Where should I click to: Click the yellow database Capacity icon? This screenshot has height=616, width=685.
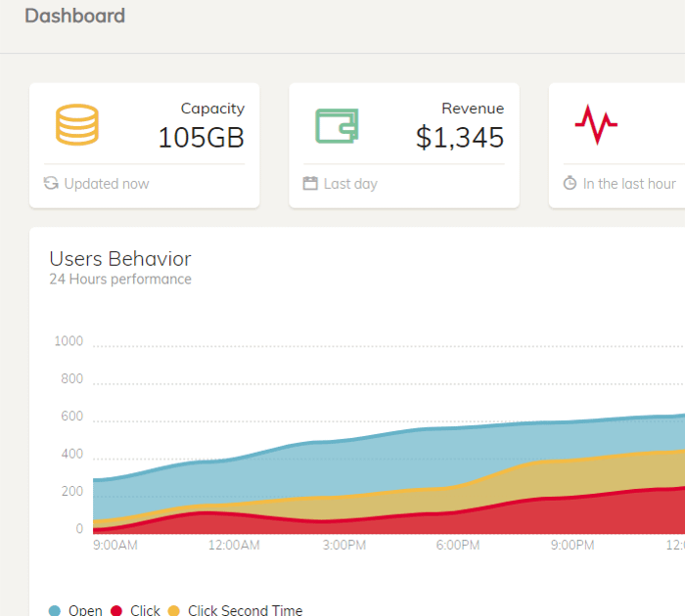coord(77,124)
